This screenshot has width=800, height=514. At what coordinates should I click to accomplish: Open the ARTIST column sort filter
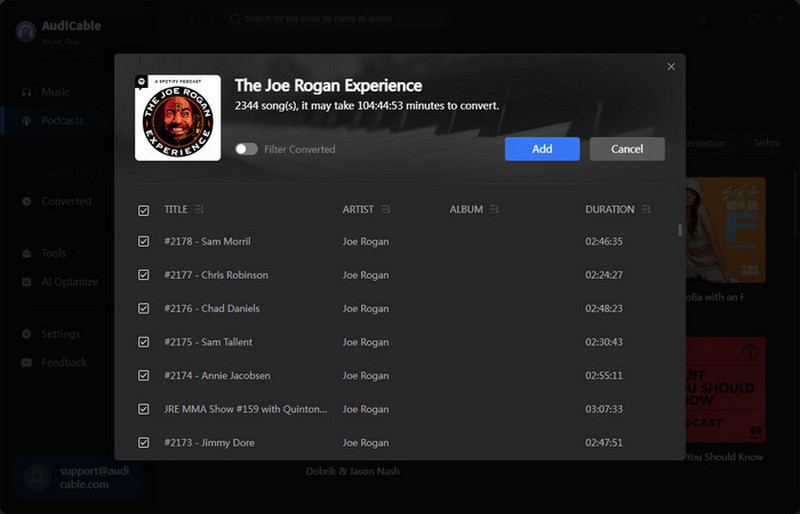386,210
